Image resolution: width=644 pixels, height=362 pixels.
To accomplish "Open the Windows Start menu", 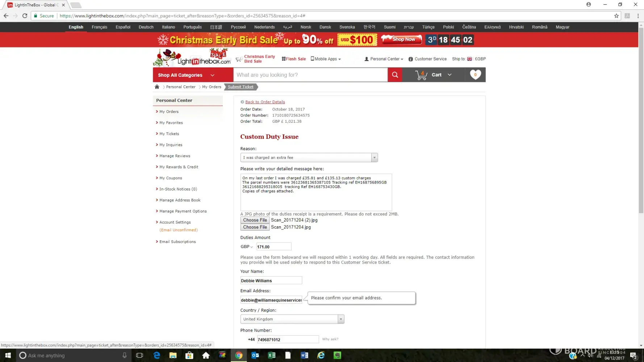I will click(8, 355).
